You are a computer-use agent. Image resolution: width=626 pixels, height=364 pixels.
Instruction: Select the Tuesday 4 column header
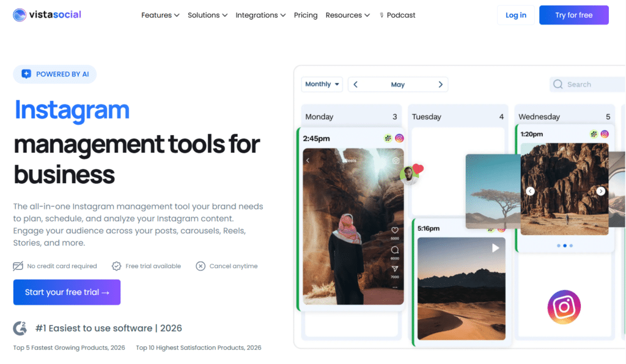tap(457, 117)
